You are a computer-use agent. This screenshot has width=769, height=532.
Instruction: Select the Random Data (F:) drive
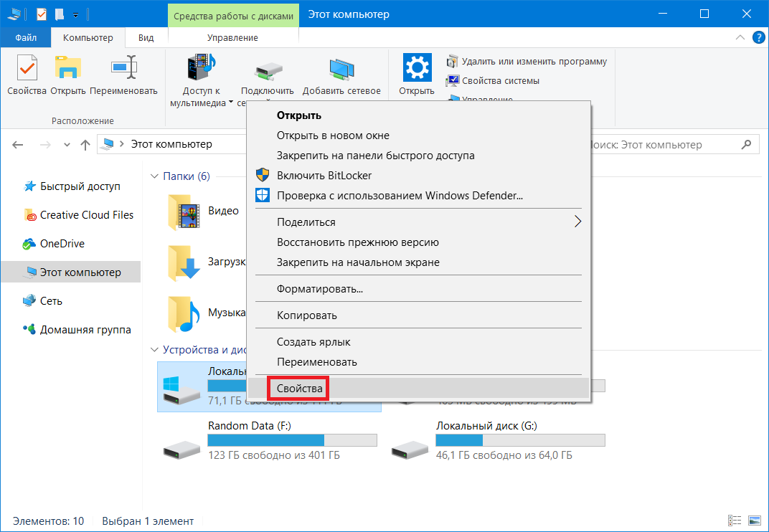coord(270,440)
